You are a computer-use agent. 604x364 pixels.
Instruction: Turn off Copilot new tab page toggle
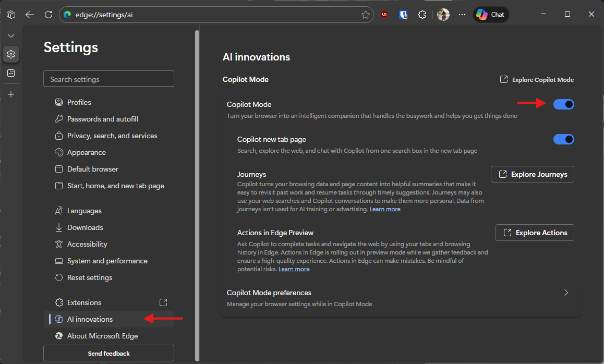click(x=563, y=139)
